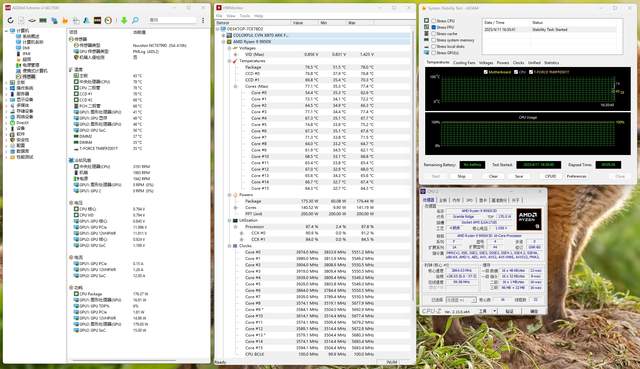Enable the Stress CPU checkbox

434,21
